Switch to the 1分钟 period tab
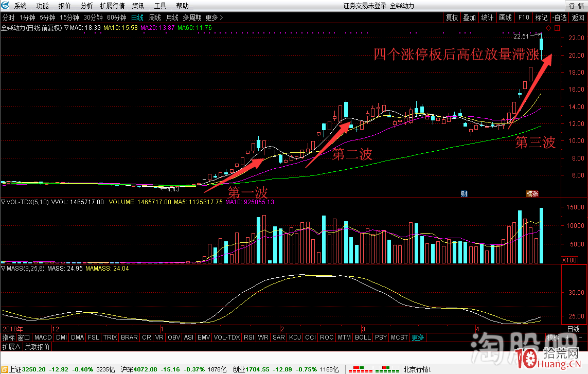588x374 pixels. tap(27, 17)
